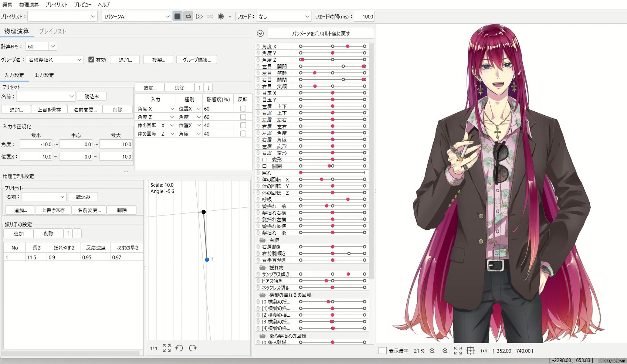The image size is (627, 364).
Task: Click input preset 上書き保存 button
Action: 49,110
